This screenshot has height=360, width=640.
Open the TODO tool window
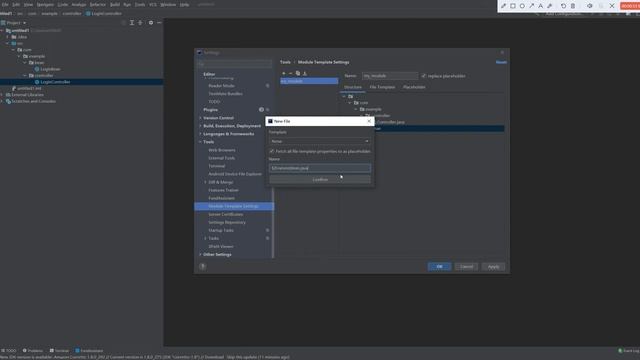click(x=9, y=350)
